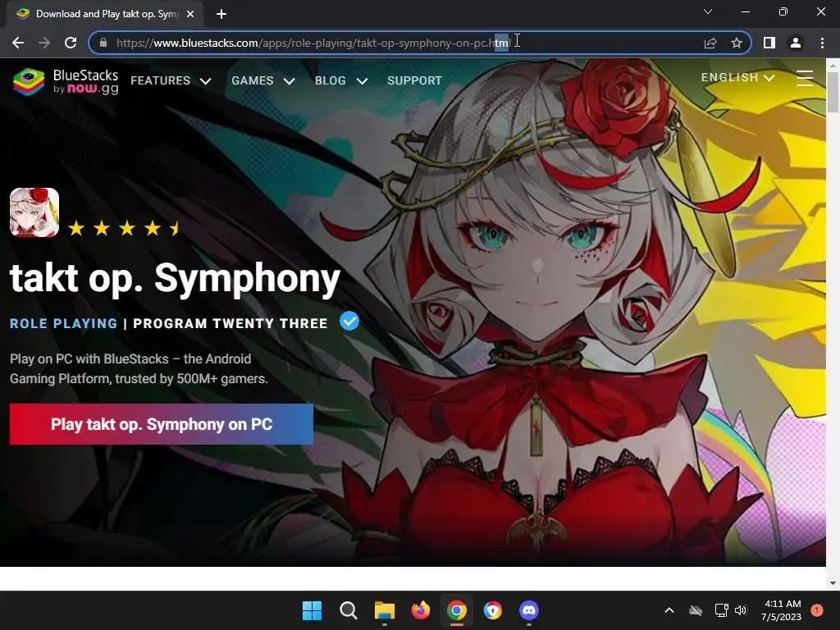Switch to Chrome in the taskbar

click(457, 610)
